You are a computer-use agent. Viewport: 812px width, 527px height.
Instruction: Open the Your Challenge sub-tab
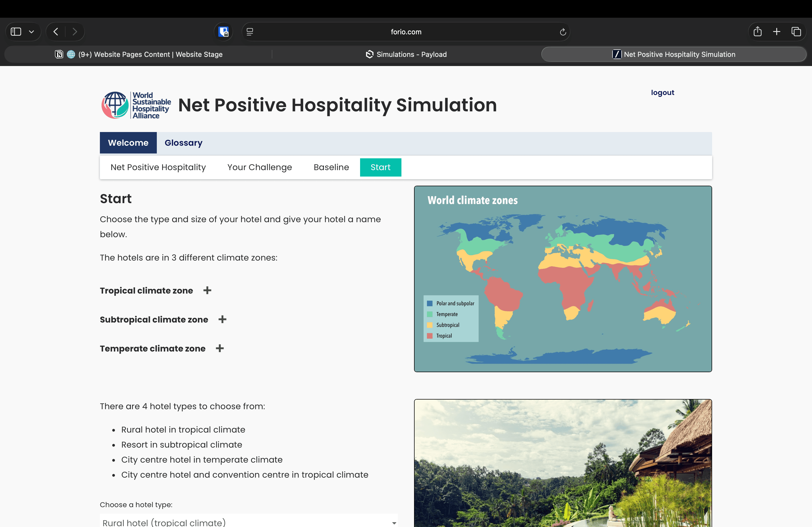259,167
